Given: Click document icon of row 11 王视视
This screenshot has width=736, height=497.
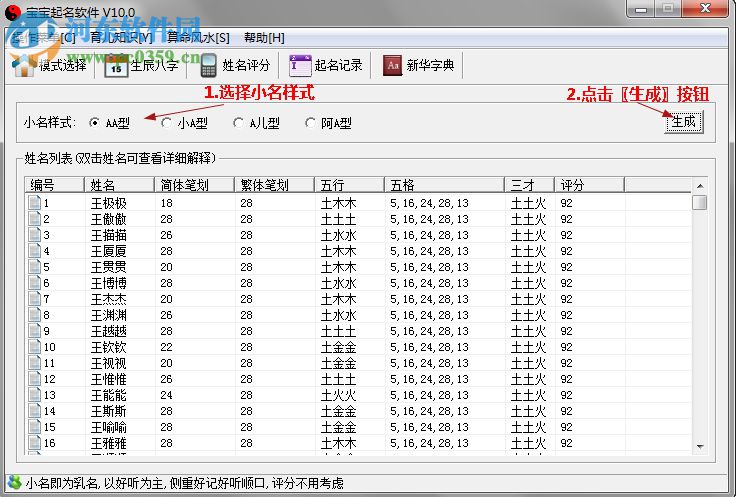Looking at the screenshot, I should point(34,363).
